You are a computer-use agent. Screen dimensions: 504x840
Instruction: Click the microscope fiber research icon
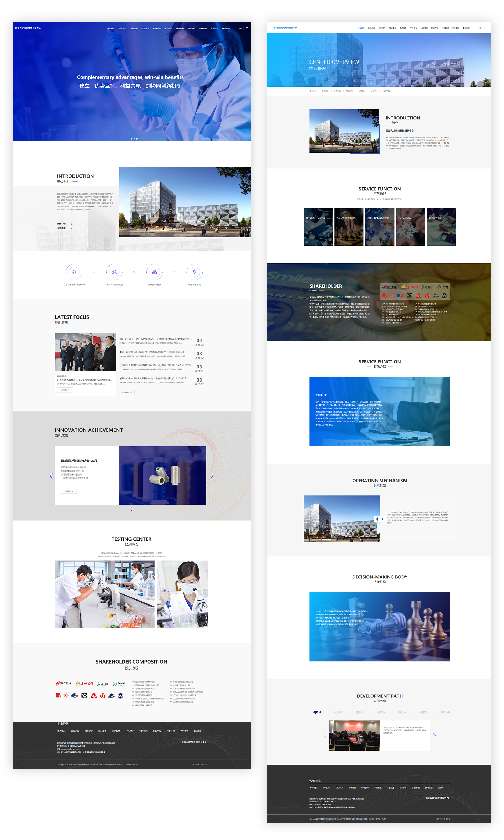click(x=195, y=272)
